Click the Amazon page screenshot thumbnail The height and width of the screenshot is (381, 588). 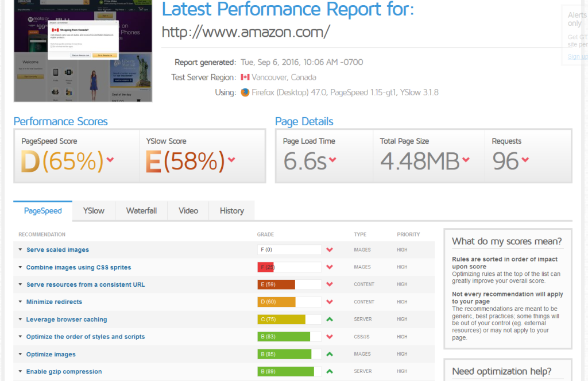[x=83, y=51]
